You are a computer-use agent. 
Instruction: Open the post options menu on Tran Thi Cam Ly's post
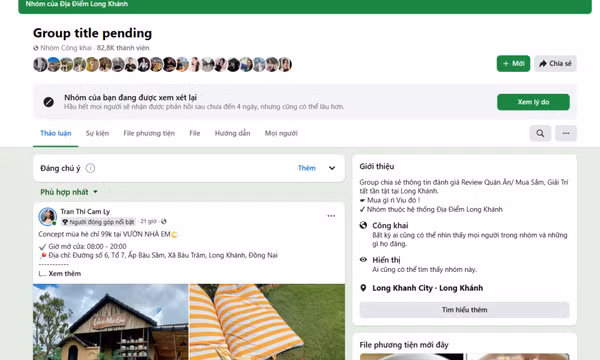click(x=331, y=216)
